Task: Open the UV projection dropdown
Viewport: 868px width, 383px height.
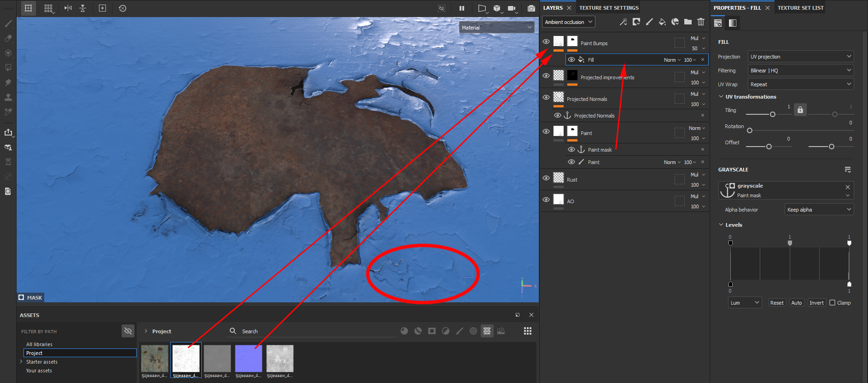Action: click(x=800, y=57)
